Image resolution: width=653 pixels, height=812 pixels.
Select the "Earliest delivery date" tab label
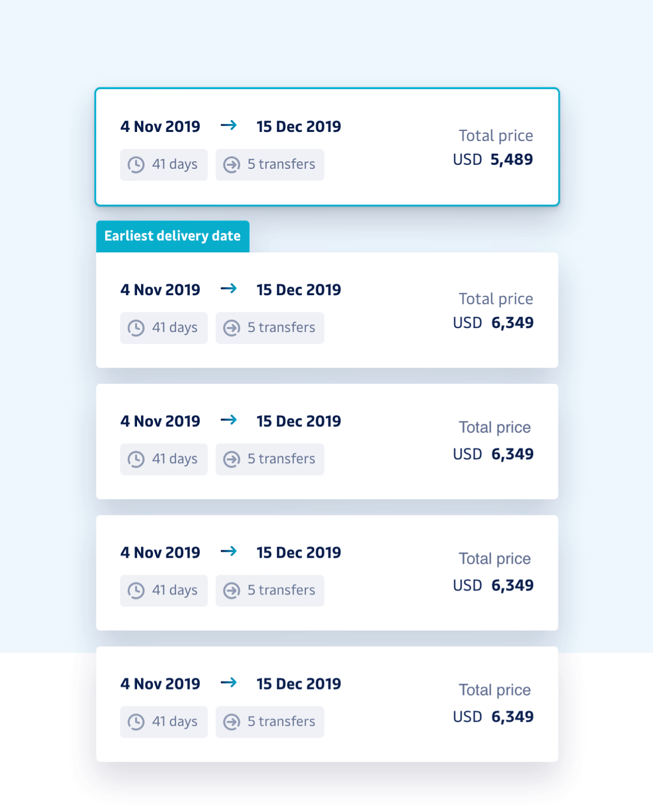[172, 236]
